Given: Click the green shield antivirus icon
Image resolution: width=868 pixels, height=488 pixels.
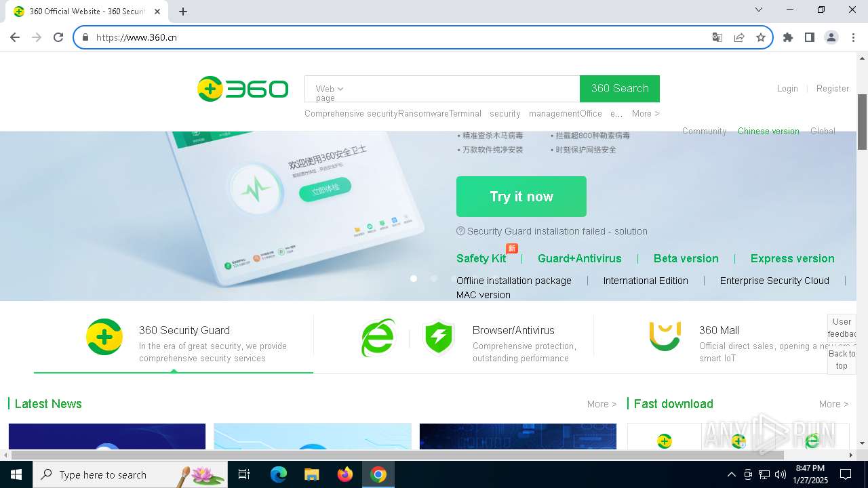Looking at the screenshot, I should pos(438,337).
